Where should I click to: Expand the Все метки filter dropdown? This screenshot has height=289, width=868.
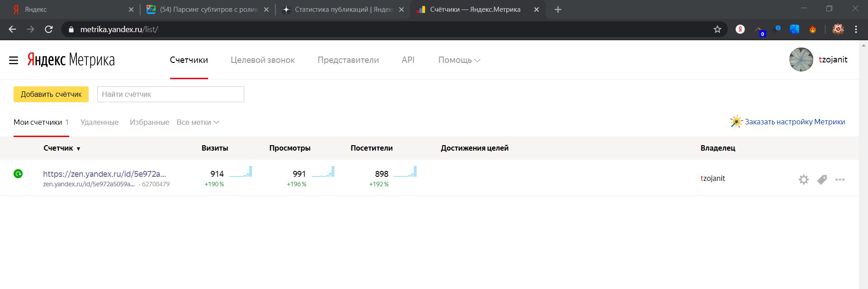(x=198, y=122)
